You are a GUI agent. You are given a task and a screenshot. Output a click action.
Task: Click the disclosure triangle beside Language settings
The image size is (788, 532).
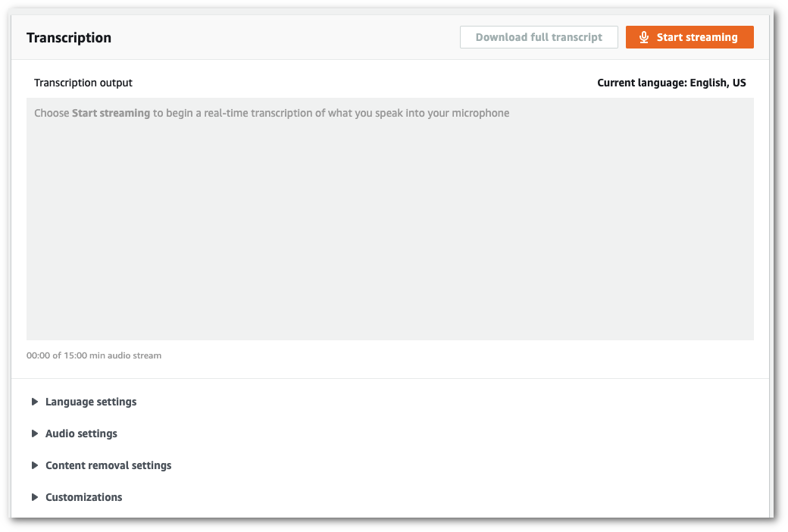point(35,402)
